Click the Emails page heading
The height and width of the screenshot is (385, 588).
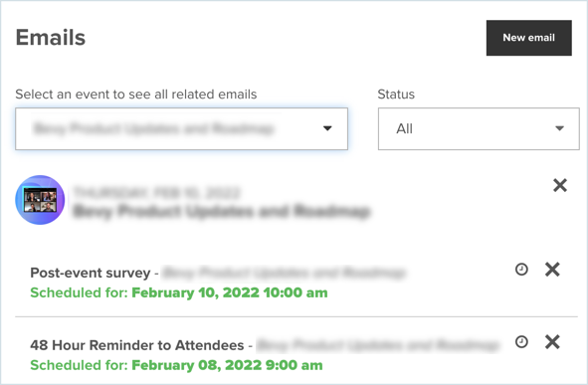51,38
